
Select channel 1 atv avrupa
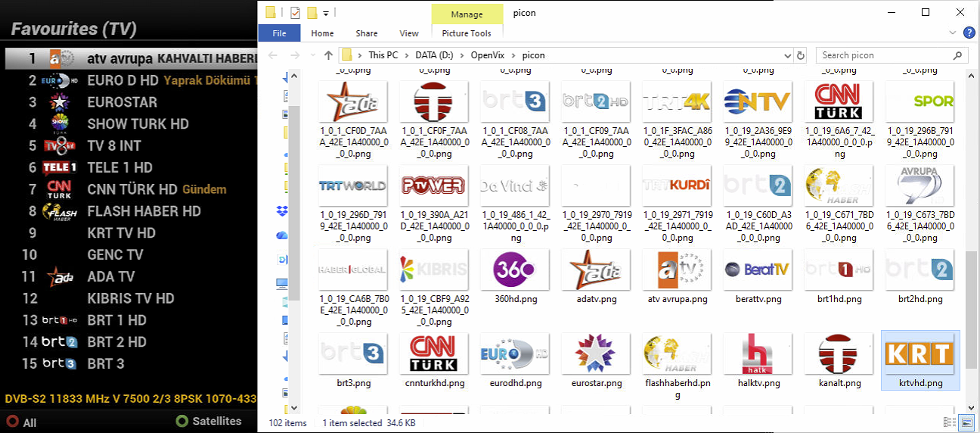click(131, 58)
